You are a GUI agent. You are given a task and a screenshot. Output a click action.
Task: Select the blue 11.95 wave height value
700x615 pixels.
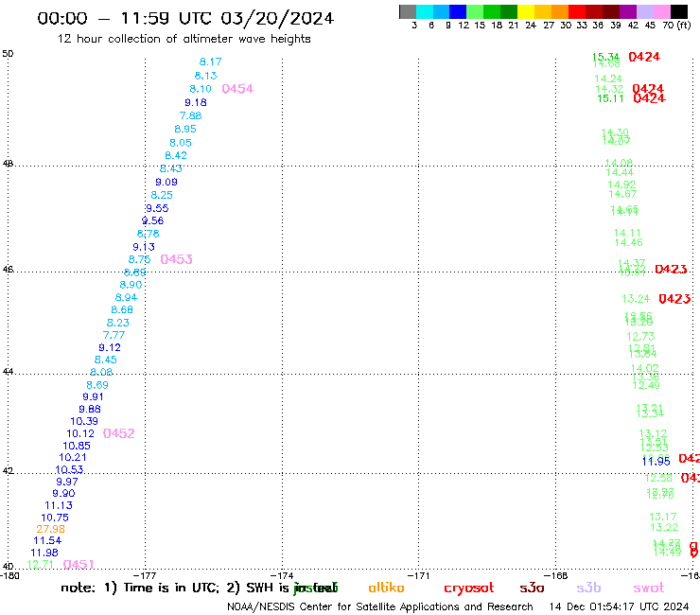click(x=656, y=462)
